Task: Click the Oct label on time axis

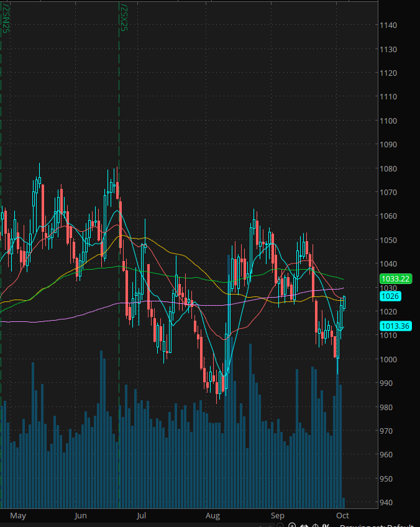Action: pyautogui.click(x=342, y=516)
